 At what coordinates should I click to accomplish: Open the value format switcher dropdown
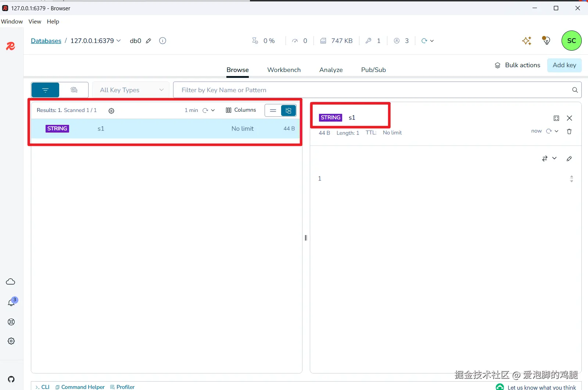[x=549, y=158]
